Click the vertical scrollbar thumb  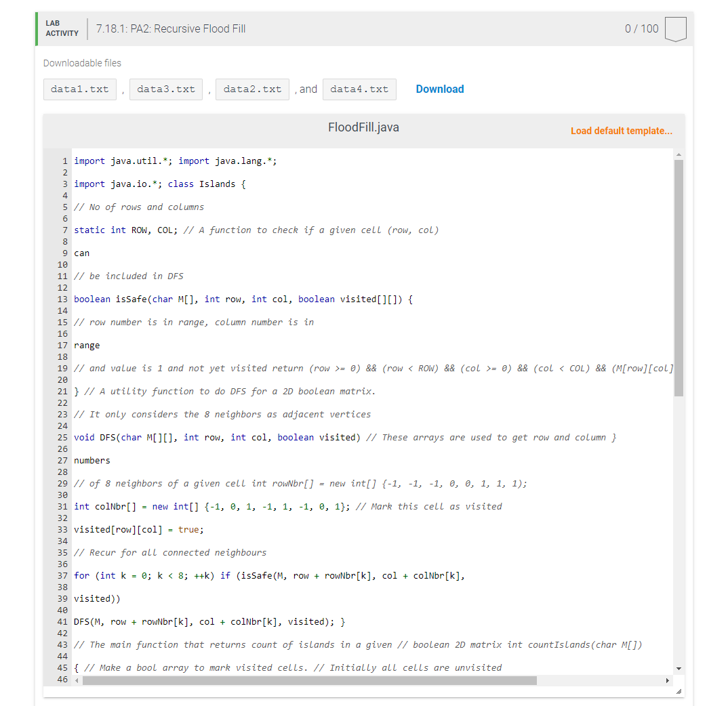pos(679,278)
